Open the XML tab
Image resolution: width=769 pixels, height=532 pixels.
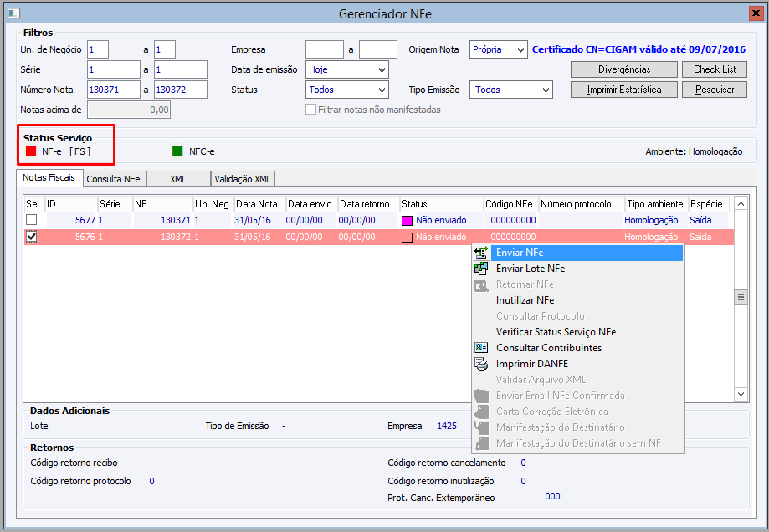coord(178,179)
